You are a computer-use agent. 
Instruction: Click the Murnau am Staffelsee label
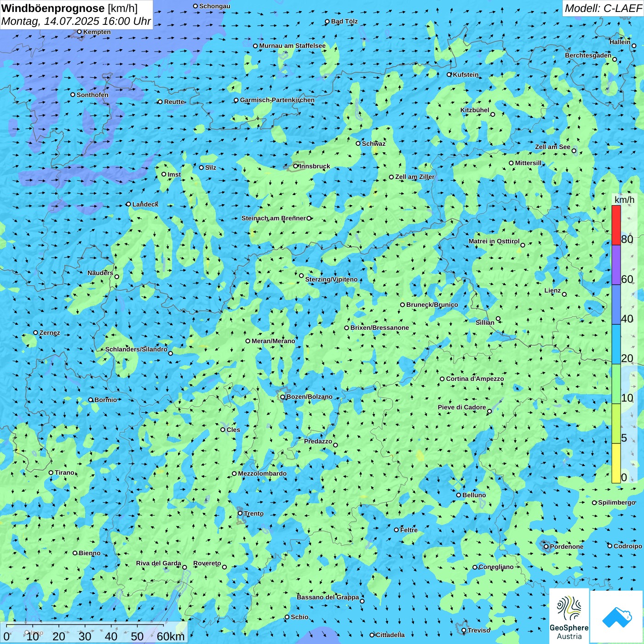tap(293, 46)
